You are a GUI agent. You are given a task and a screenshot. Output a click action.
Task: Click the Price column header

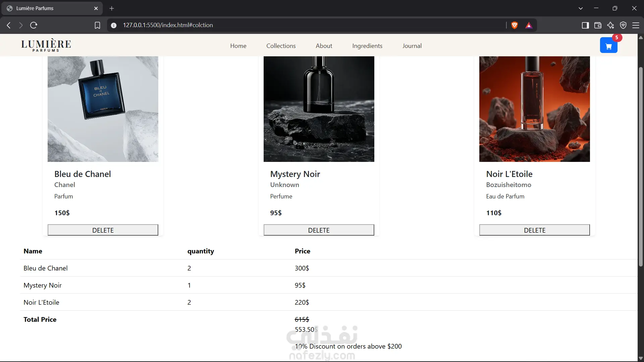pyautogui.click(x=303, y=251)
